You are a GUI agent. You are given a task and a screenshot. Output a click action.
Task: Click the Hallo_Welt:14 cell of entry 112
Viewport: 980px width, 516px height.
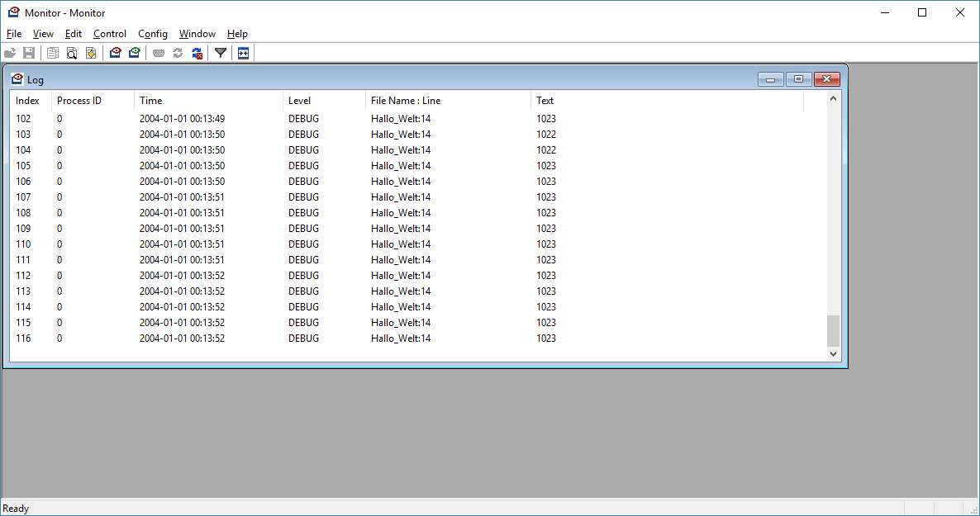(x=401, y=276)
